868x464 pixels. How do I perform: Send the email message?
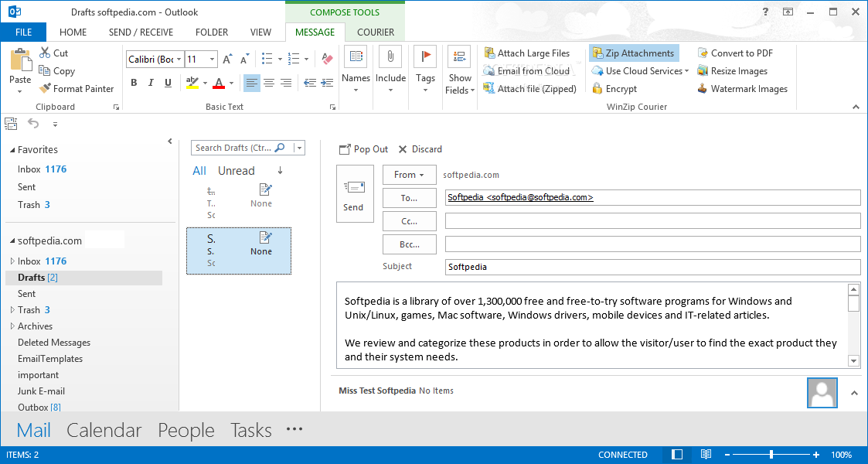(x=355, y=194)
